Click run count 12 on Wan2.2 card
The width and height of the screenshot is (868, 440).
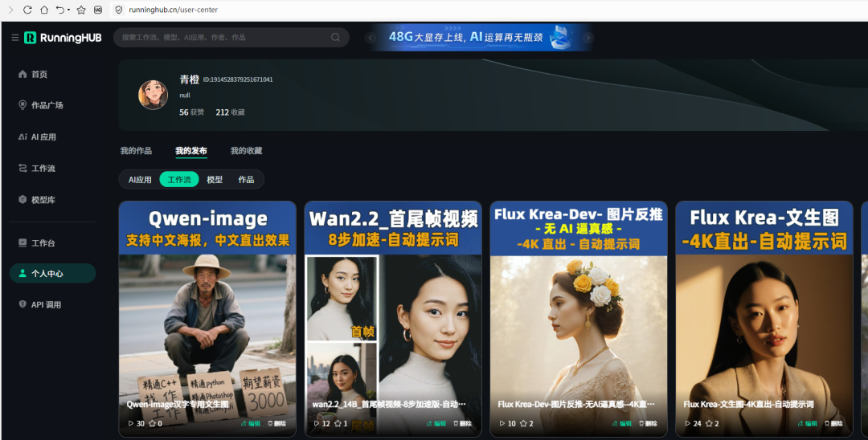[321, 423]
